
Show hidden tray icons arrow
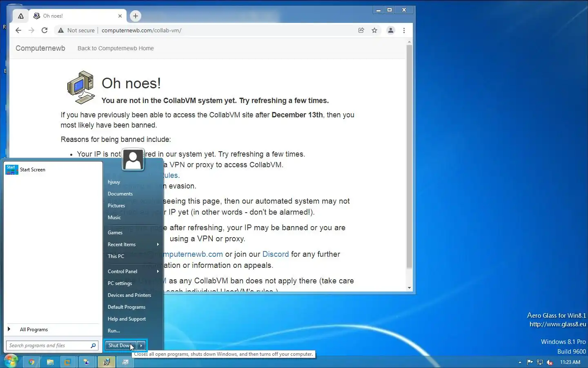[520, 362]
